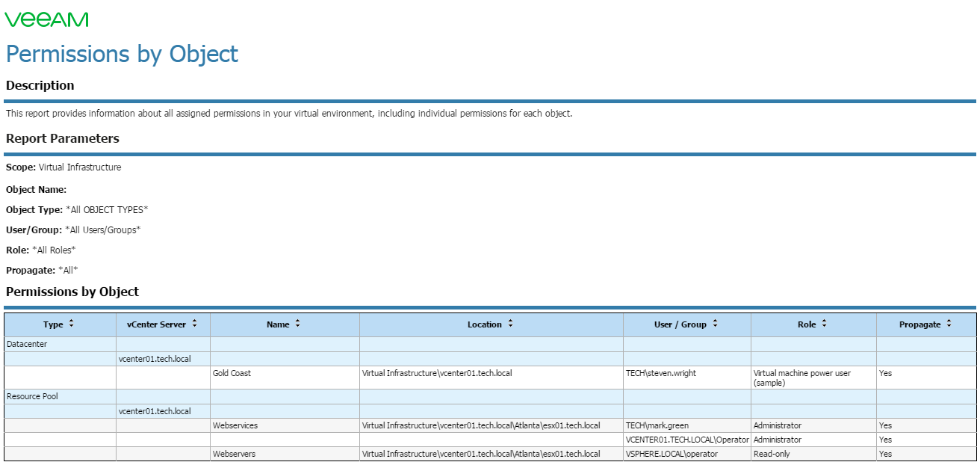This screenshot has width=980, height=465.
Task: Select user "TECH\mark.green"
Action: (657, 425)
